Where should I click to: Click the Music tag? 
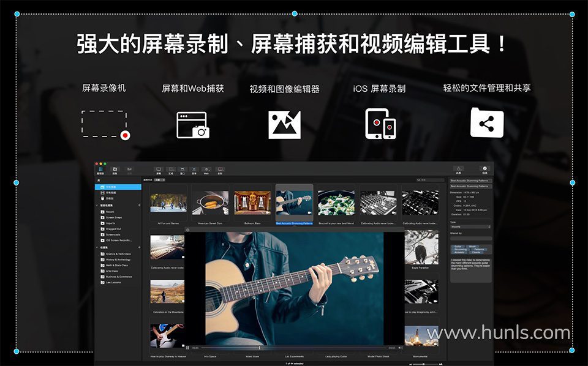pos(472,247)
